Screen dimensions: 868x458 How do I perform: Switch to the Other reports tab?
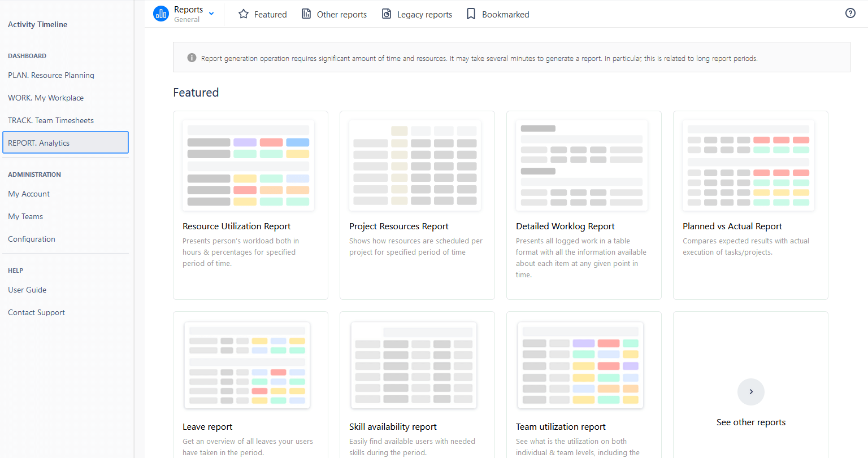(x=334, y=14)
